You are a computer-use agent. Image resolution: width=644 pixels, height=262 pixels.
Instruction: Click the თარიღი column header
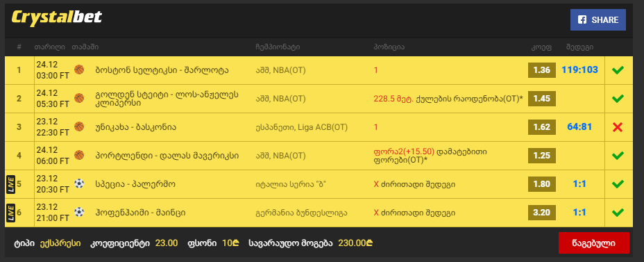pos(50,47)
